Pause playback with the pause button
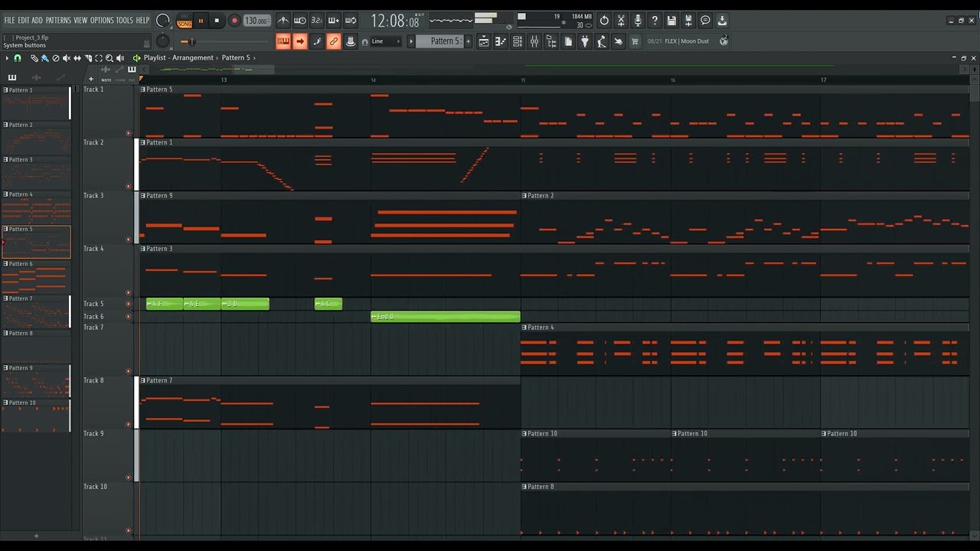The height and width of the screenshot is (551, 980). point(201,21)
